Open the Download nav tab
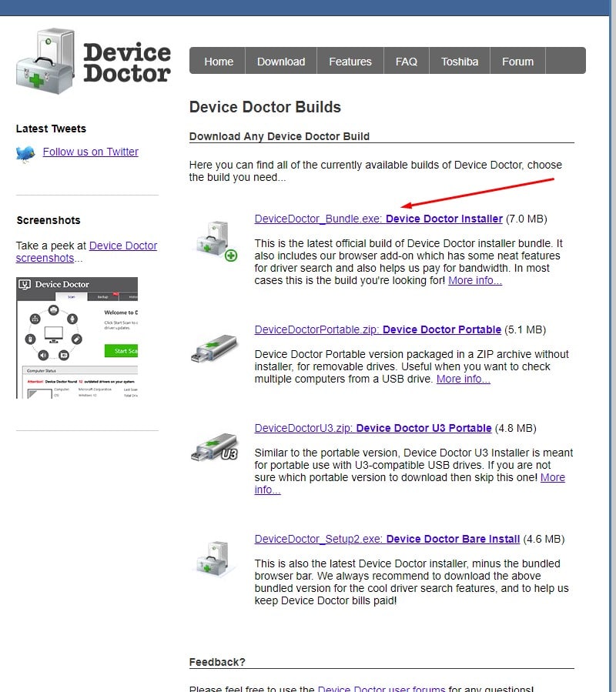616x692 pixels. (x=281, y=62)
